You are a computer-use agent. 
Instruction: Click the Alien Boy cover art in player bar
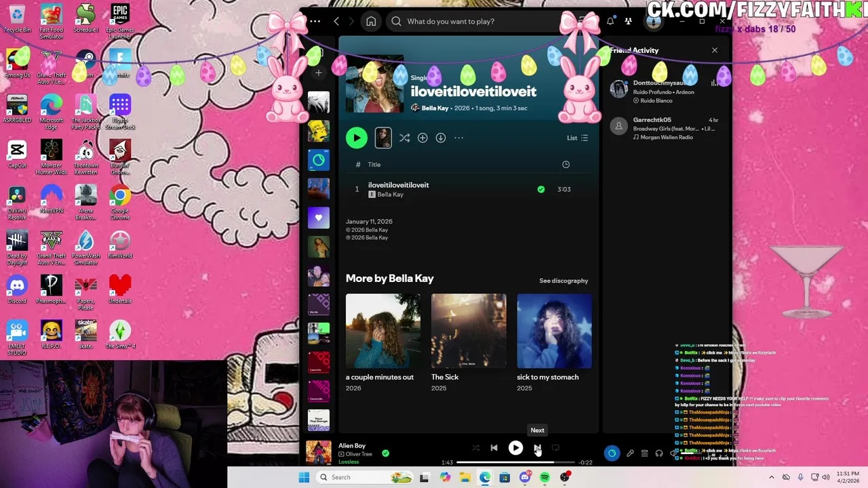(x=319, y=453)
